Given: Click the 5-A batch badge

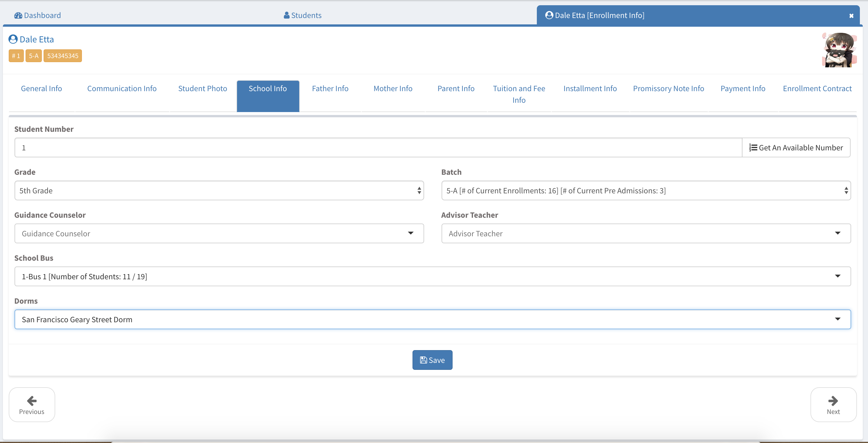Looking at the screenshot, I should [34, 55].
